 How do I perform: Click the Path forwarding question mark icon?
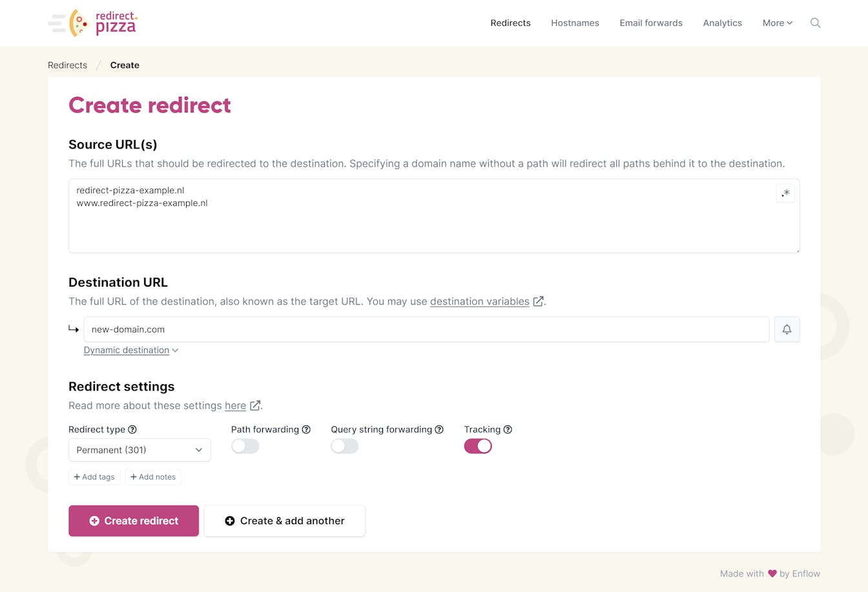pyautogui.click(x=306, y=429)
